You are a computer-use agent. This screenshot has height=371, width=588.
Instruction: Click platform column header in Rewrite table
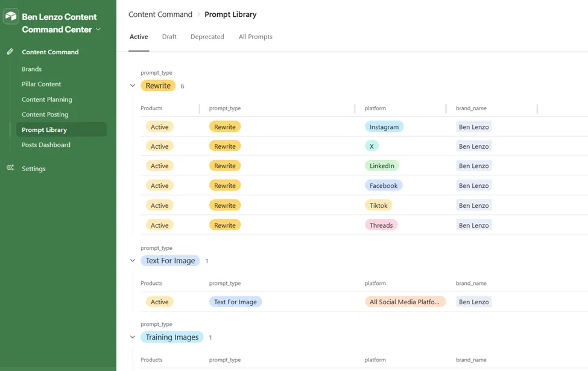(x=375, y=108)
